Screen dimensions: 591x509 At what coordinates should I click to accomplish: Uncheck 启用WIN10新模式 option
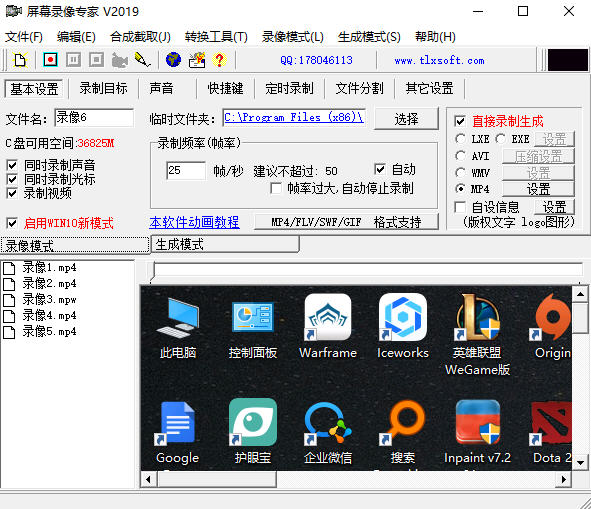pos(12,223)
